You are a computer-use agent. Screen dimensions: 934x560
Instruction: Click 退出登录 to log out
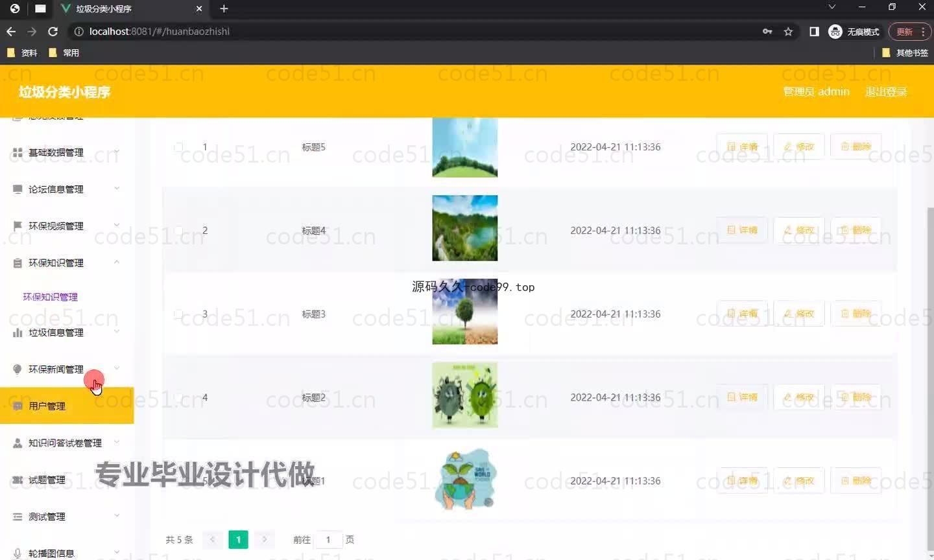coord(886,91)
